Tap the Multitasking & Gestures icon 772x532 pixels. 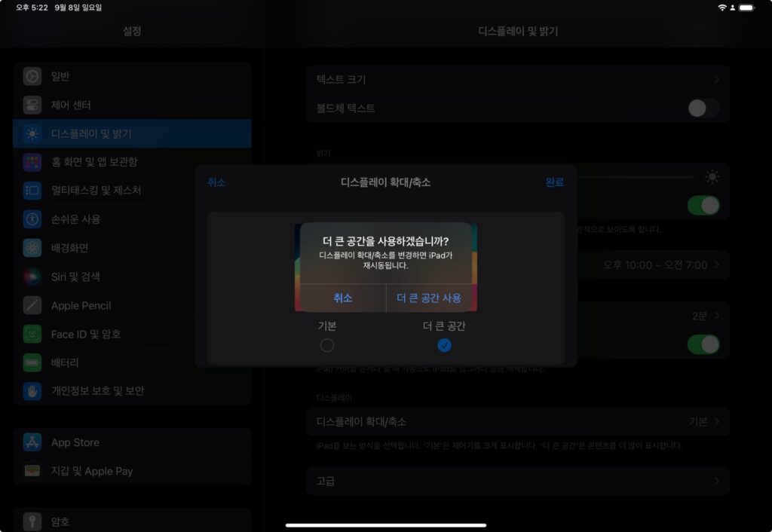[x=32, y=191]
